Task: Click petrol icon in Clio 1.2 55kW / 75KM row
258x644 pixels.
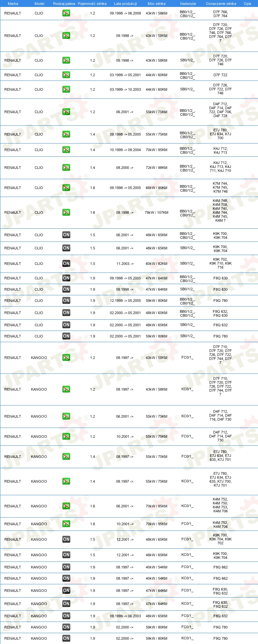Action: pos(66,112)
